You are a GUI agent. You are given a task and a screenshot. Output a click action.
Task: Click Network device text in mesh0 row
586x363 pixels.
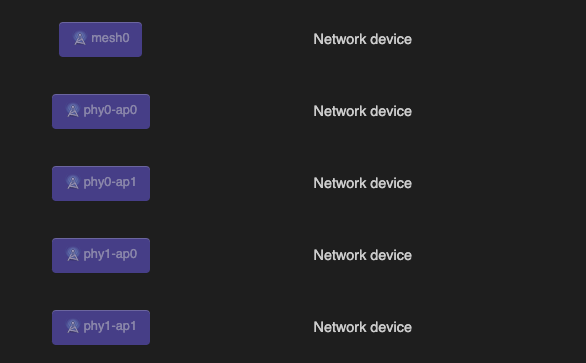363,39
